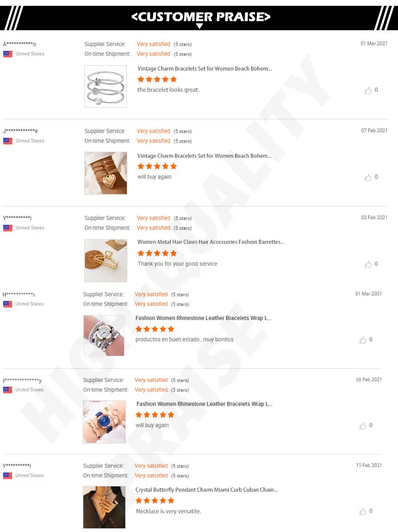Click first 'Vintage Charm Bracelets Set' title
This screenshot has width=398, height=532.
pyautogui.click(x=204, y=68)
